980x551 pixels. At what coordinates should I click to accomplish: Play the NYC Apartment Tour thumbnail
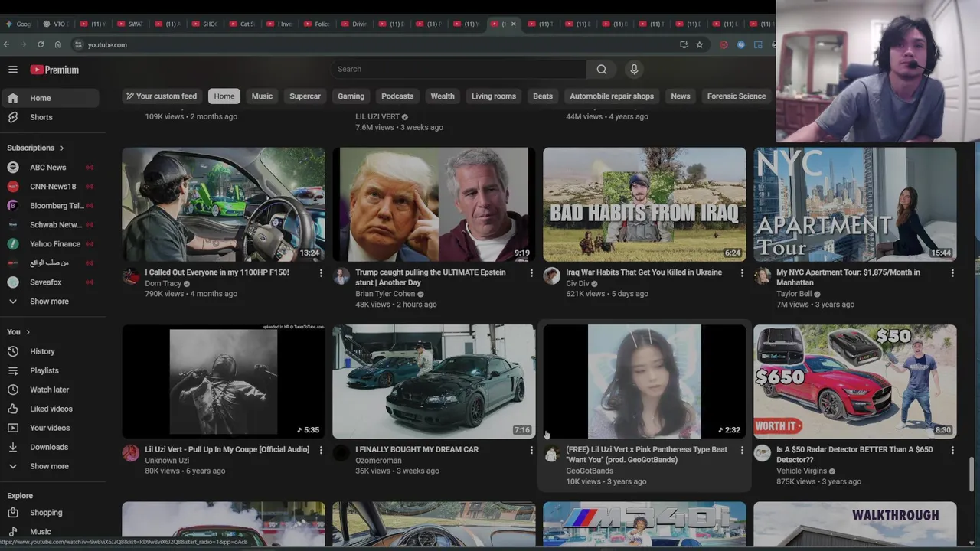(x=854, y=204)
